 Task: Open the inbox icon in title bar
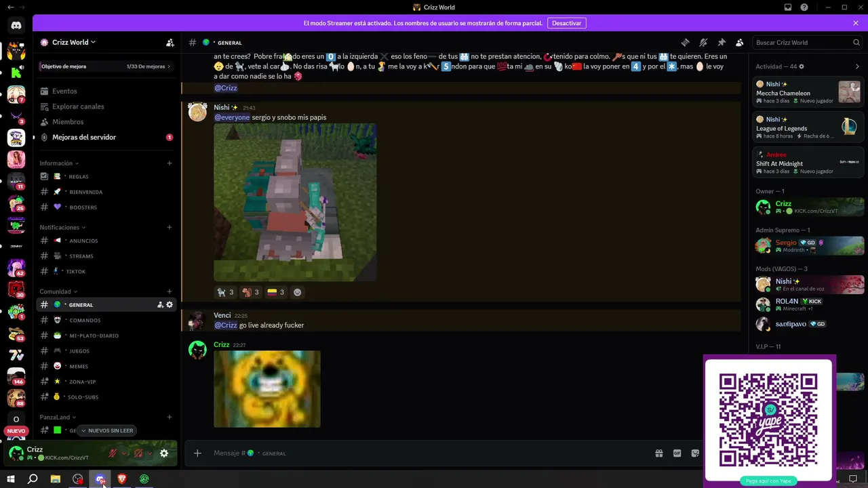click(x=788, y=7)
